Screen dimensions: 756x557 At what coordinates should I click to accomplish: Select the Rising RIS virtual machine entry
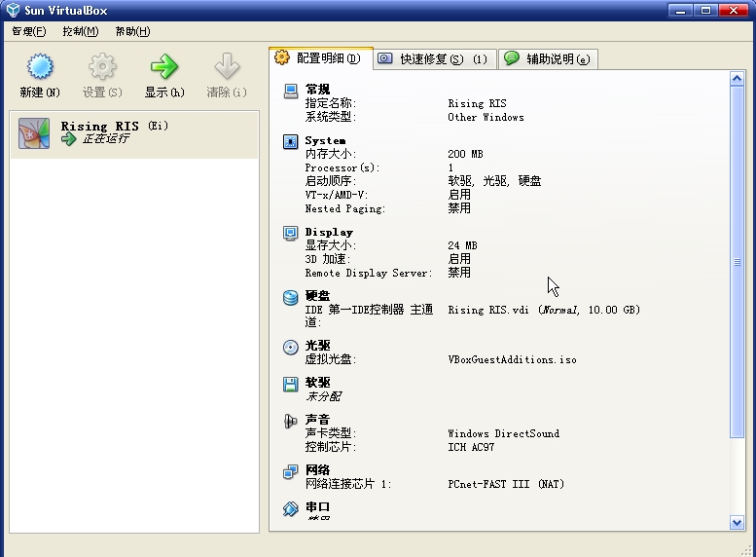point(134,132)
